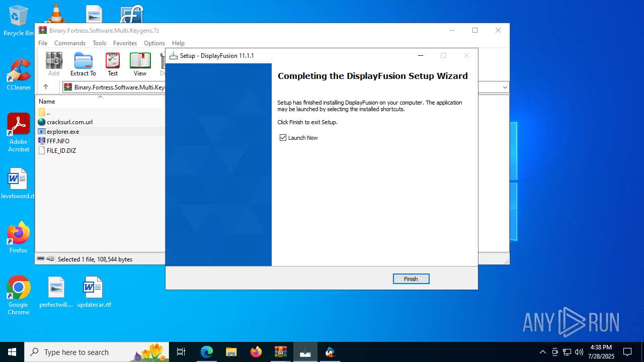Uncheck the Launch Now checkbox
This screenshot has height=362, width=644.
coord(283,137)
